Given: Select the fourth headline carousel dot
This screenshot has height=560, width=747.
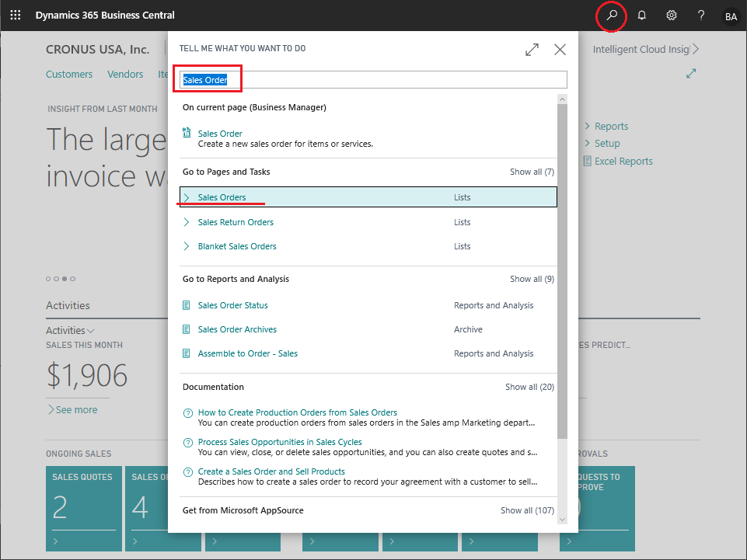Looking at the screenshot, I should tap(73, 279).
